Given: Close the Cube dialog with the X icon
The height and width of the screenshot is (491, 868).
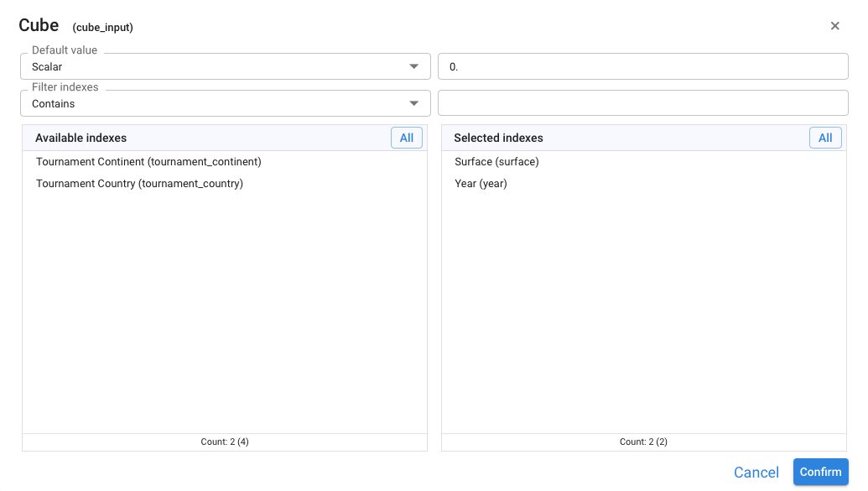Looking at the screenshot, I should coord(834,26).
